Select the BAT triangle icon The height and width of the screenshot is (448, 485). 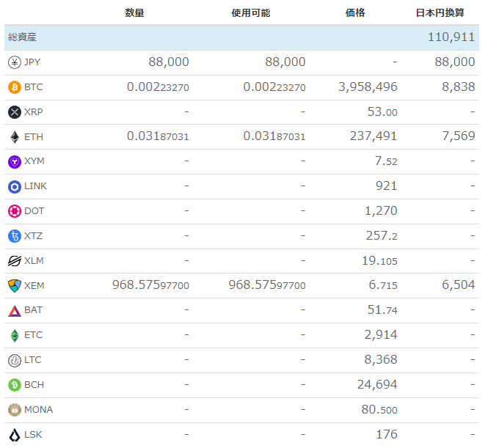pyautogui.click(x=15, y=311)
